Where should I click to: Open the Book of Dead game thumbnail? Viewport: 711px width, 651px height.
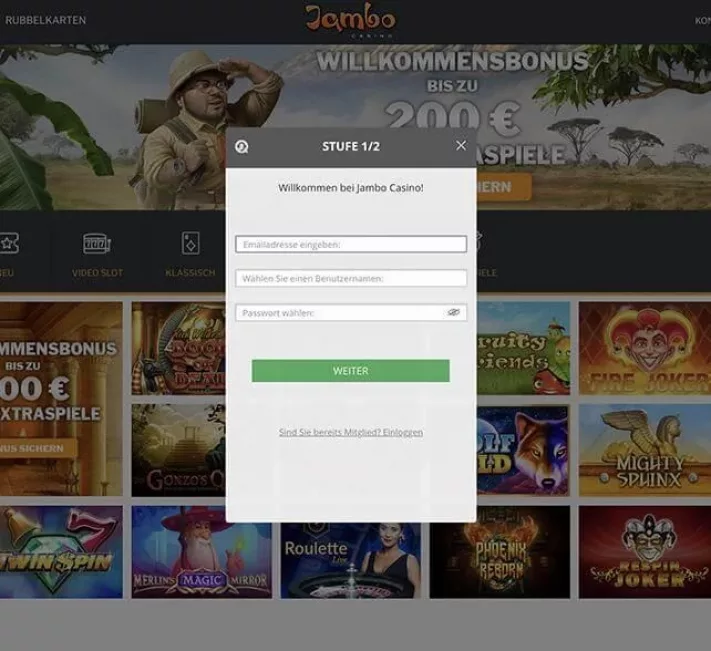(179, 348)
